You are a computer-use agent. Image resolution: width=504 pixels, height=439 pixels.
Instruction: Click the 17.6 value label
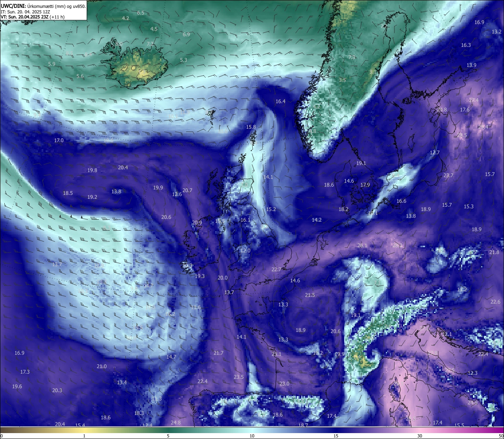click(465, 109)
